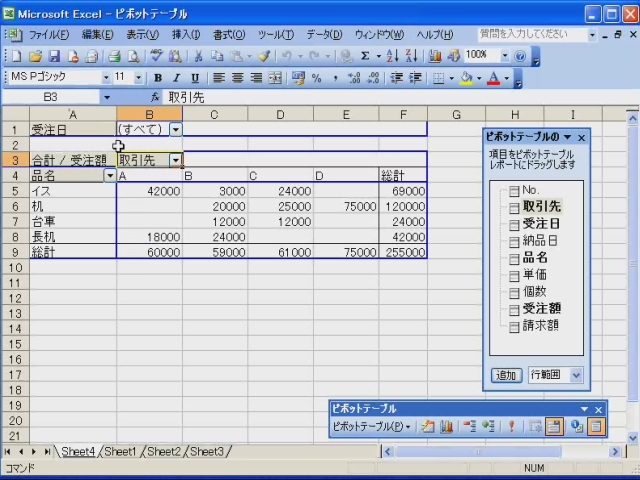Expand the 品名 row field dropdown
640x480 pixels.
(x=109, y=175)
